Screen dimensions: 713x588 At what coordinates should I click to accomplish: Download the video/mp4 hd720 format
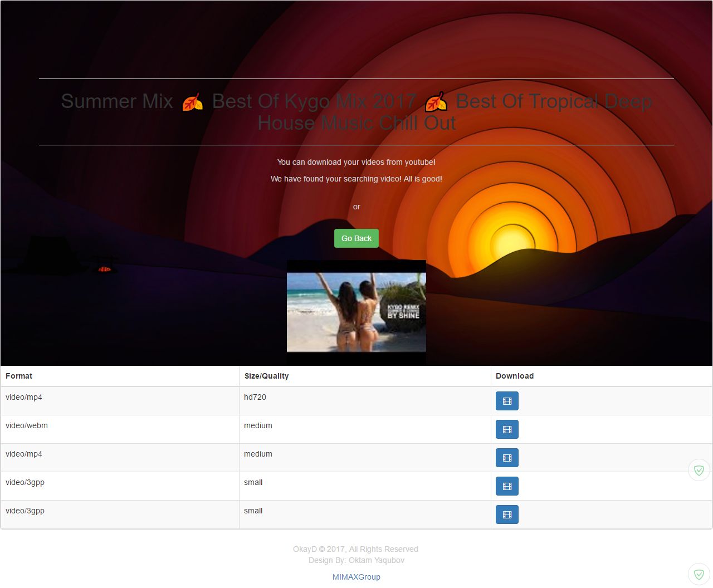pos(507,401)
